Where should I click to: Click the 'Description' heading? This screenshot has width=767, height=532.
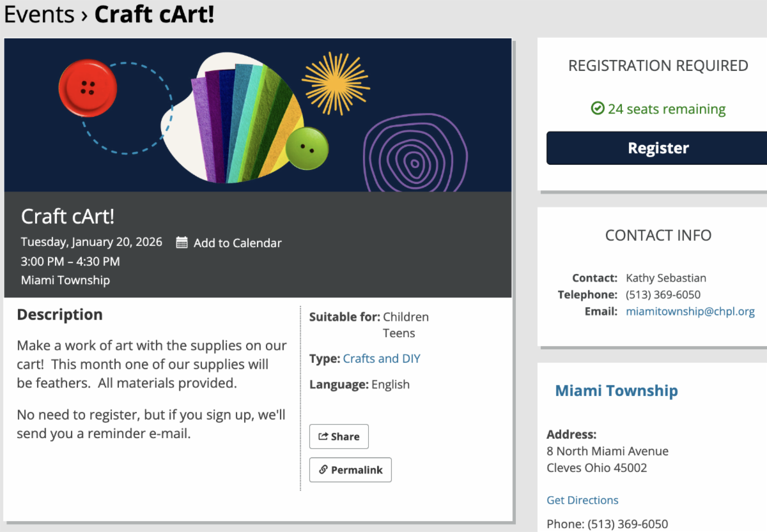pyautogui.click(x=59, y=314)
